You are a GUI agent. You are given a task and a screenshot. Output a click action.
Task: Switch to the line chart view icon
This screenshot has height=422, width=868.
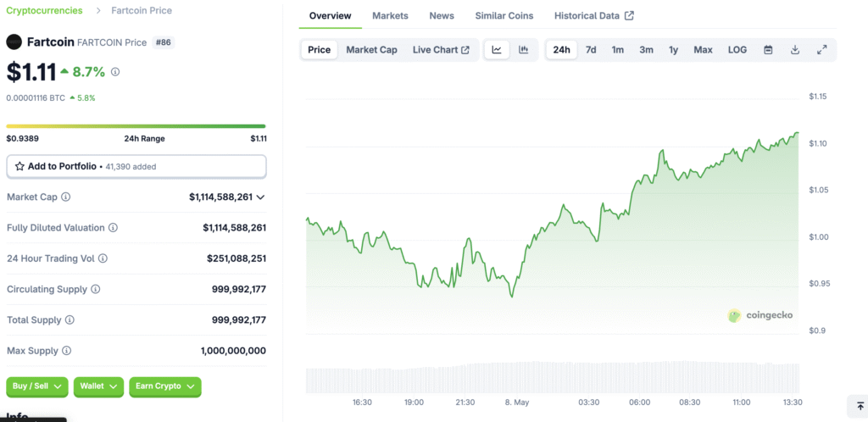pos(497,50)
